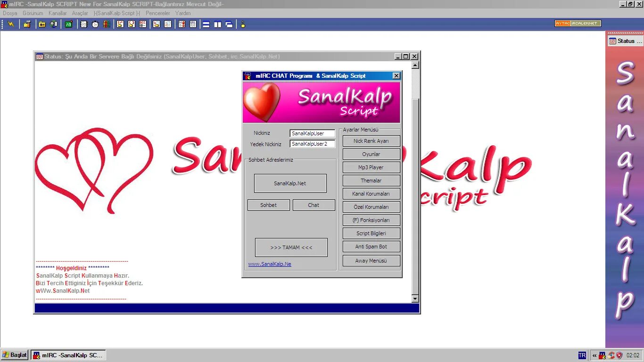Image resolution: width=644 pixels, height=362 pixels.
Task: Click the Oyunlar button
Action: (x=372, y=154)
